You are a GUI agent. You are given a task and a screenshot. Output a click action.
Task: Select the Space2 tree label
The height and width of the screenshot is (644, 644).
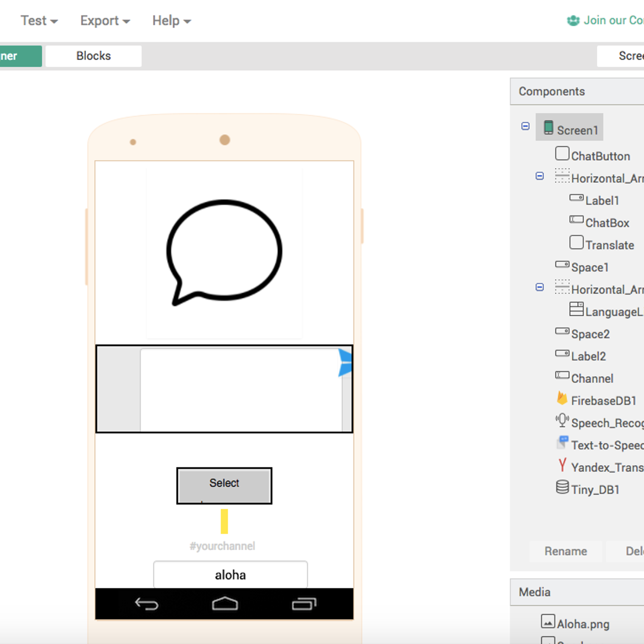pos(590,334)
